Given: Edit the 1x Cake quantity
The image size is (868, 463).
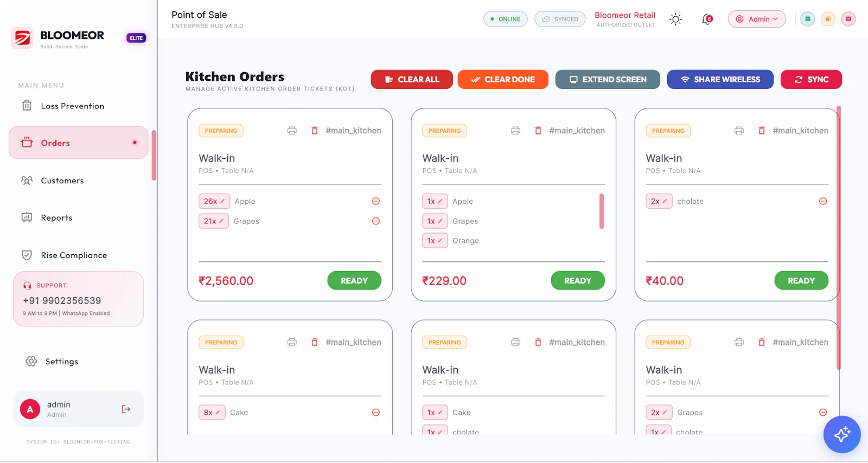Looking at the screenshot, I should pyautogui.click(x=435, y=413).
